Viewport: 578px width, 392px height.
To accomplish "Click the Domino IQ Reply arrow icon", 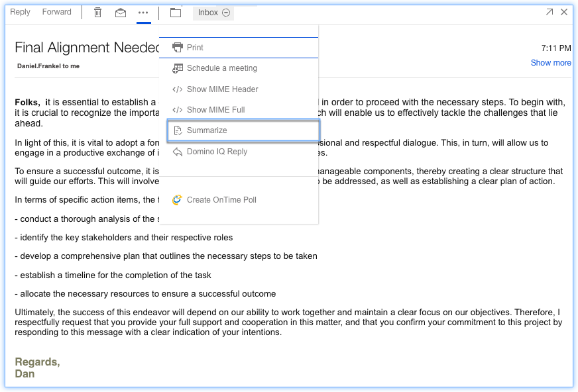I will click(177, 152).
